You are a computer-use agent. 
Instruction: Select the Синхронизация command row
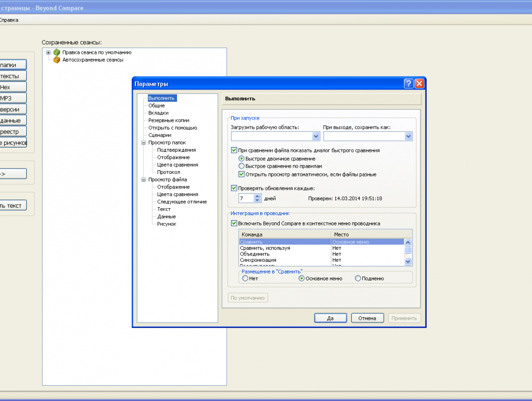click(x=321, y=260)
